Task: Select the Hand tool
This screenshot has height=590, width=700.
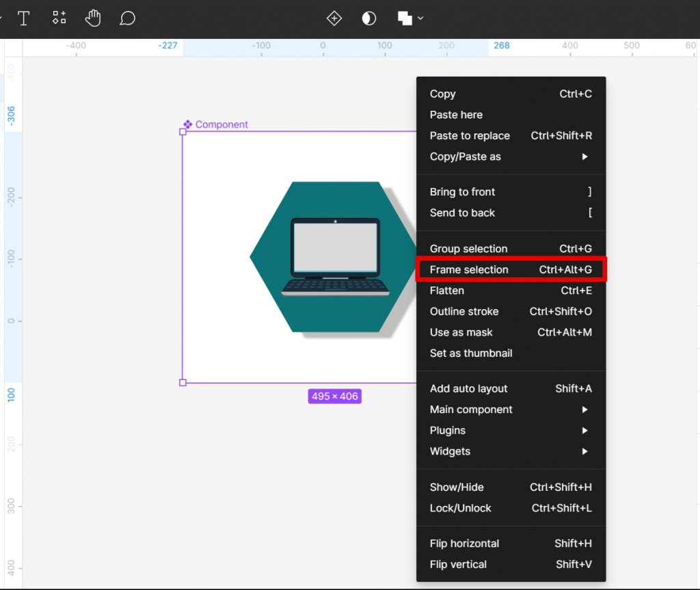Action: (93, 18)
